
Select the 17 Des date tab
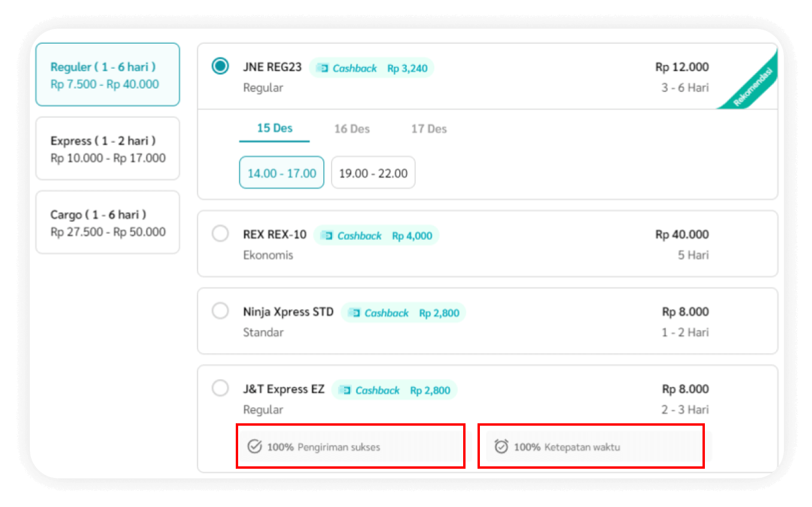pyautogui.click(x=429, y=129)
